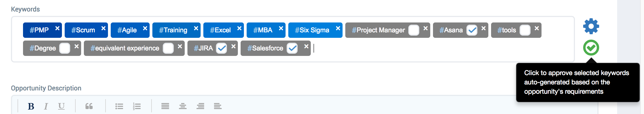This screenshot has height=114, width=644.
Task: Approve selected keywords with green checkmark
Action: (591, 48)
